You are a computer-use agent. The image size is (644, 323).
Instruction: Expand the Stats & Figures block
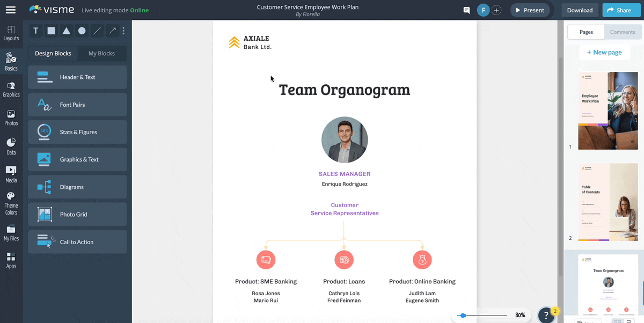click(x=77, y=132)
